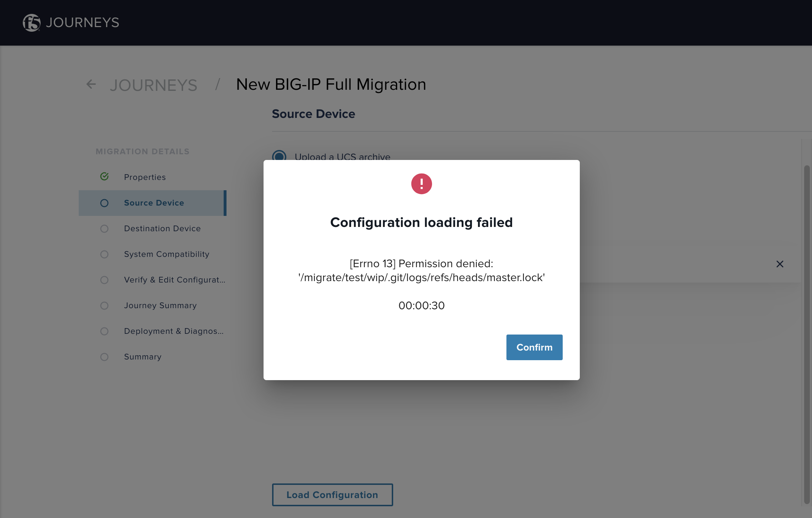Click the Destination Device step circle
This screenshot has width=812, height=518.
coord(104,229)
